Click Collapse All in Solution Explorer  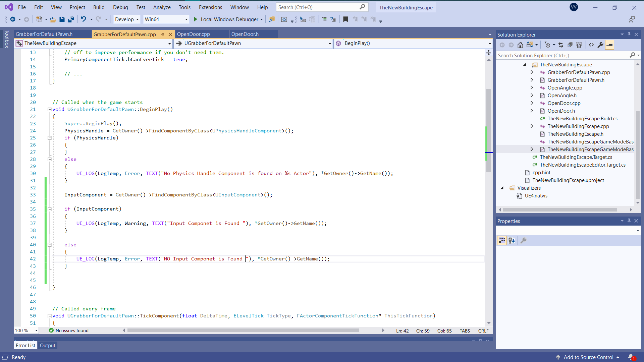click(570, 45)
